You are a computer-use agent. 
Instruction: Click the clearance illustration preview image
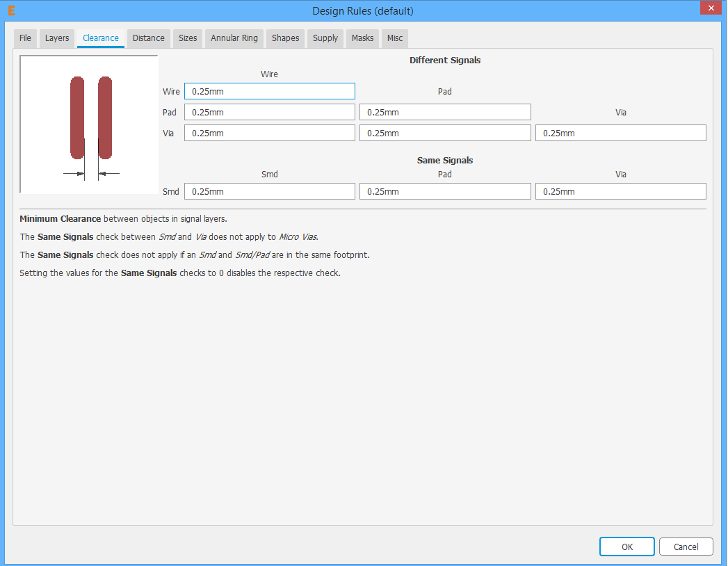coord(89,124)
